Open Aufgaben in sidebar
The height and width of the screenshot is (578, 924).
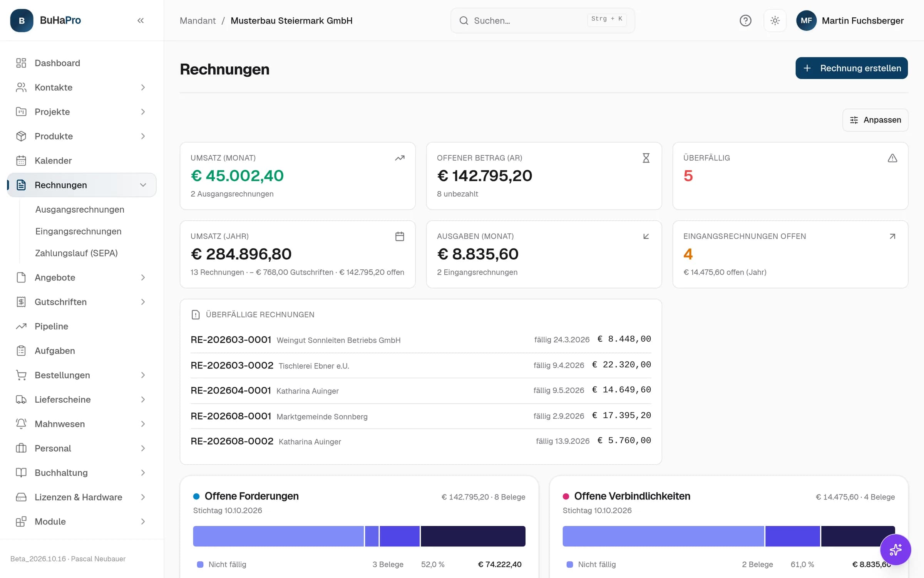(x=82, y=351)
